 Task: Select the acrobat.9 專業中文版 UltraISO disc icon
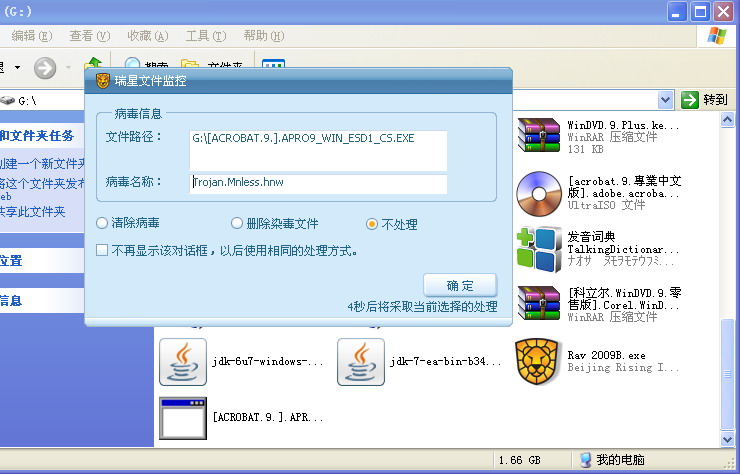pos(538,193)
